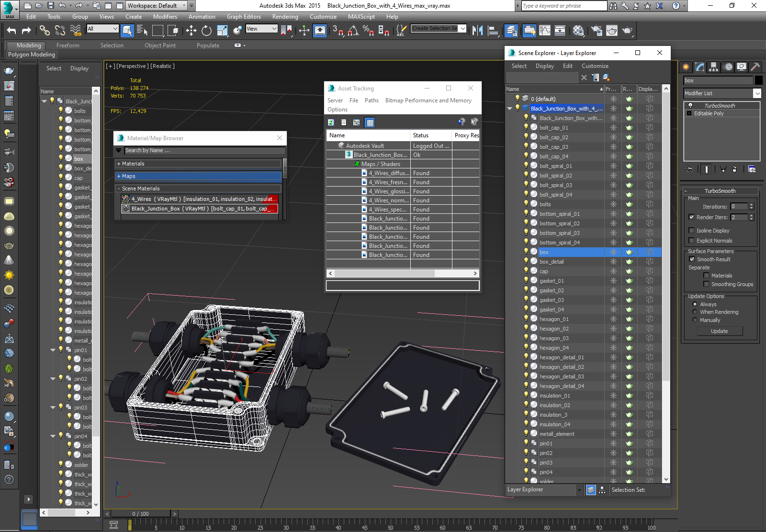Viewport: 766px width, 532px height.
Task: Open the Select by Name tool
Action: pos(142,31)
